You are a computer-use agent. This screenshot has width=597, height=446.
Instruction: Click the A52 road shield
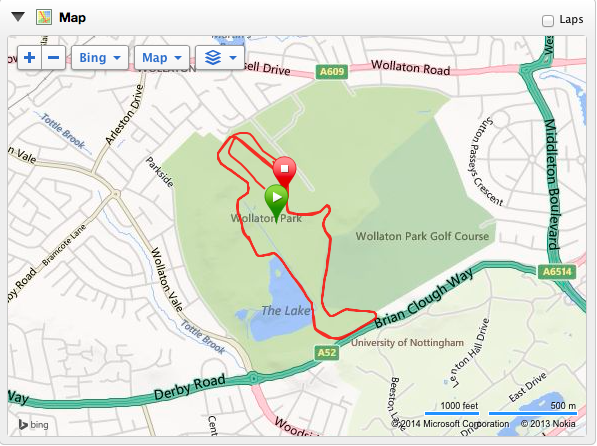point(327,352)
